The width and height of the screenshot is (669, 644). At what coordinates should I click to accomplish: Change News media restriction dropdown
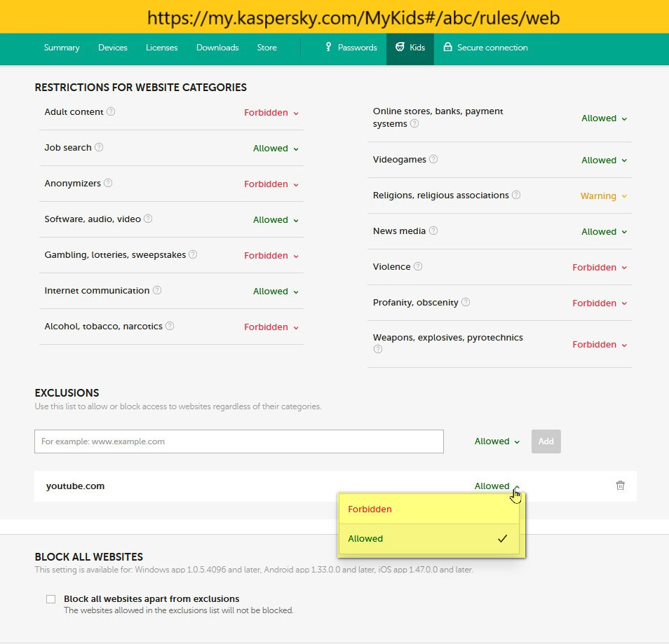click(604, 233)
